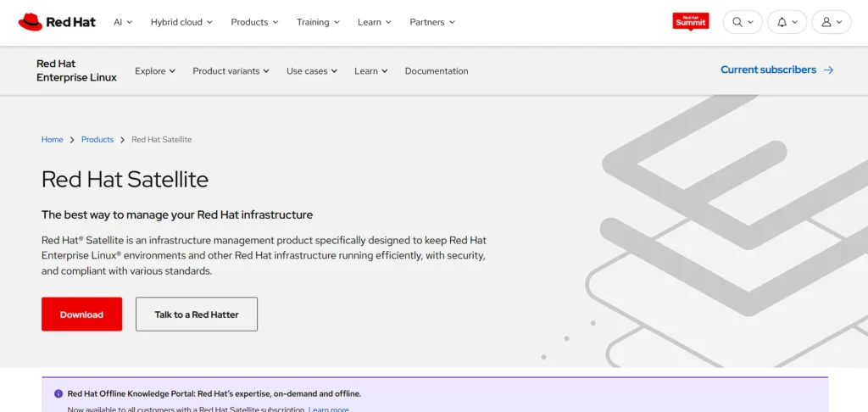Open the Partners dropdown
Screen dimensions: 868x412
point(432,22)
